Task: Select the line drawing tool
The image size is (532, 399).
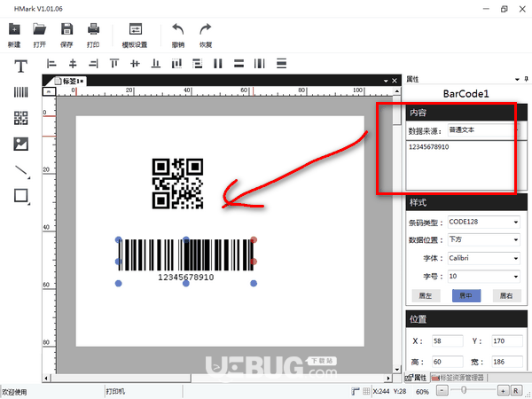Action: (x=22, y=171)
